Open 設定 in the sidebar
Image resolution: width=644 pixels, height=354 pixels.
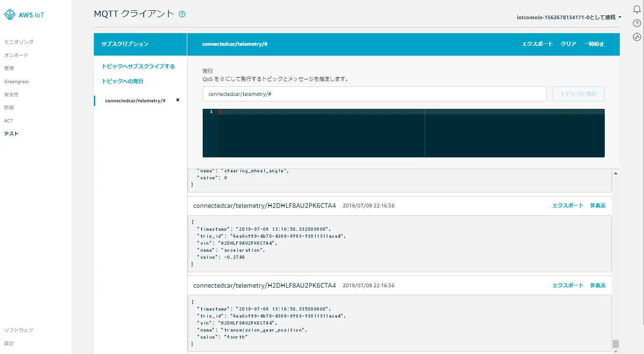point(9,343)
